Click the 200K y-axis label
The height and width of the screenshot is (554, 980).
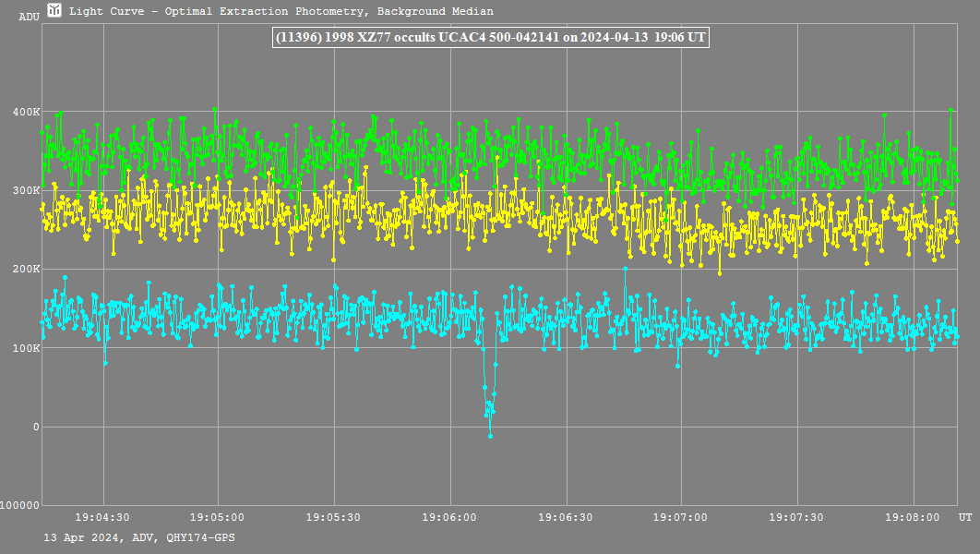click(25, 269)
